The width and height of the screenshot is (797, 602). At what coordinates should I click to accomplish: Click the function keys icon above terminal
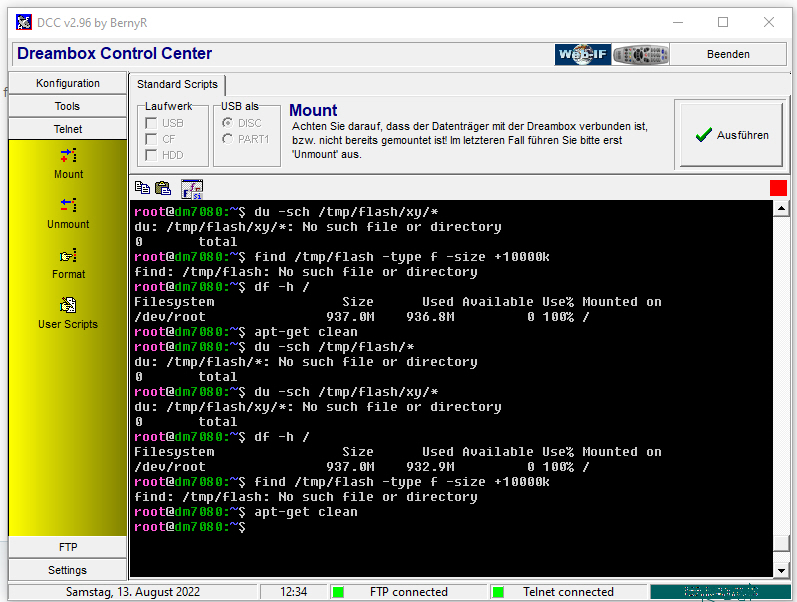(191, 188)
